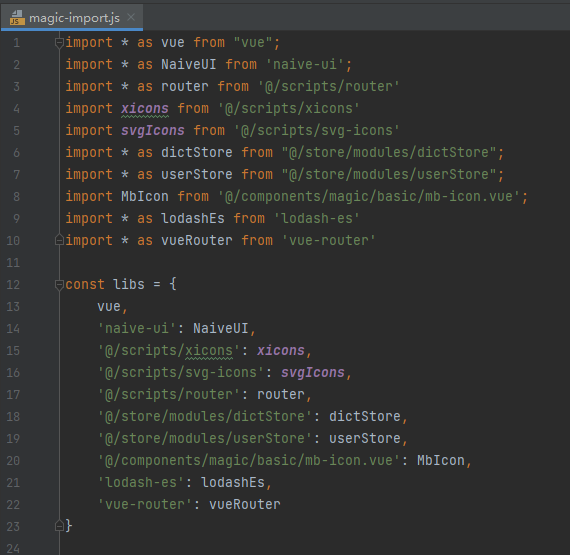Click the mb-icon.vue import path on line 8

coord(369,197)
